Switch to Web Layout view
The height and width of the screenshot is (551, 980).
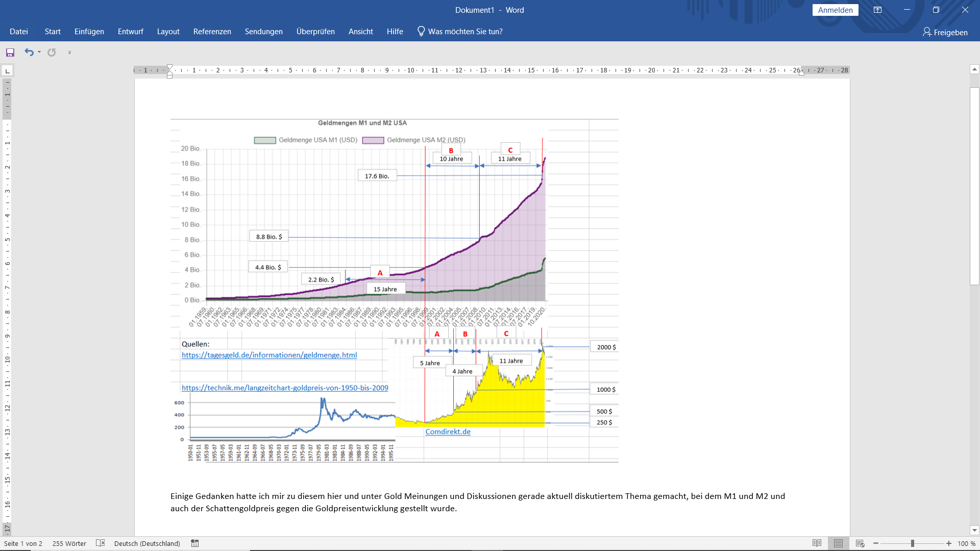860,543
